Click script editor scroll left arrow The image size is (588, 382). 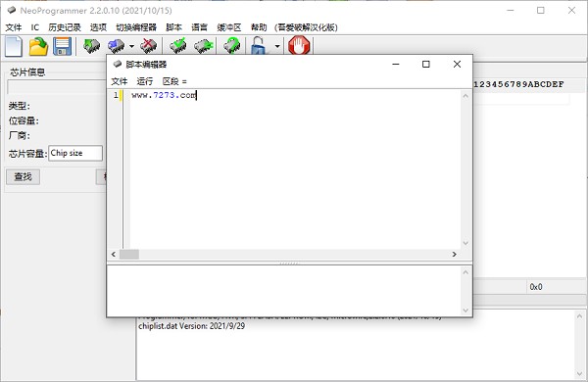[x=114, y=254]
